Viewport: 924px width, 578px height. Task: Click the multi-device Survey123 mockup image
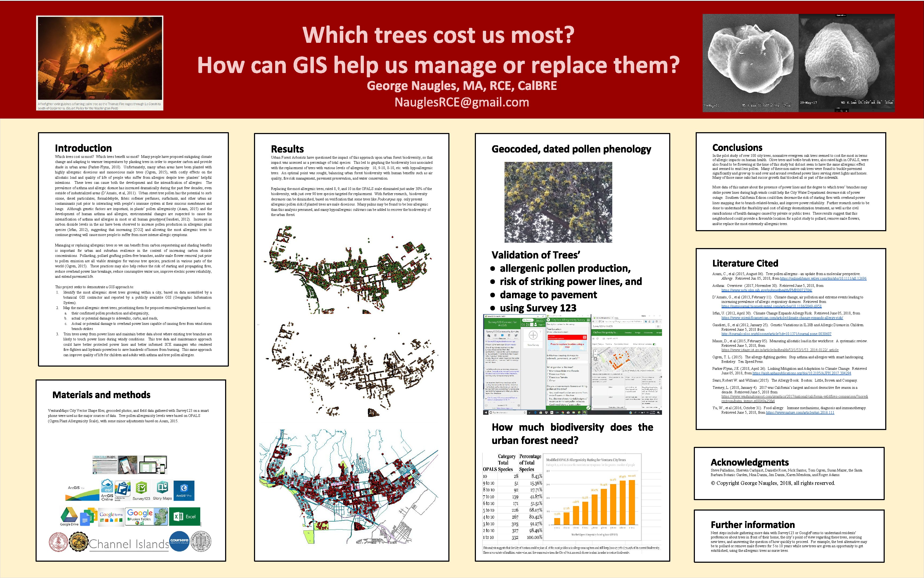(153, 465)
